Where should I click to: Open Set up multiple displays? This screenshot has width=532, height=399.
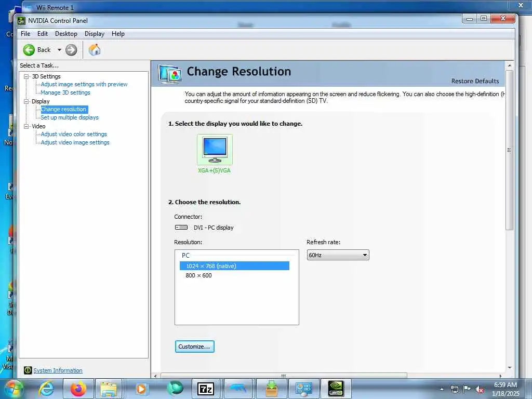(x=70, y=117)
